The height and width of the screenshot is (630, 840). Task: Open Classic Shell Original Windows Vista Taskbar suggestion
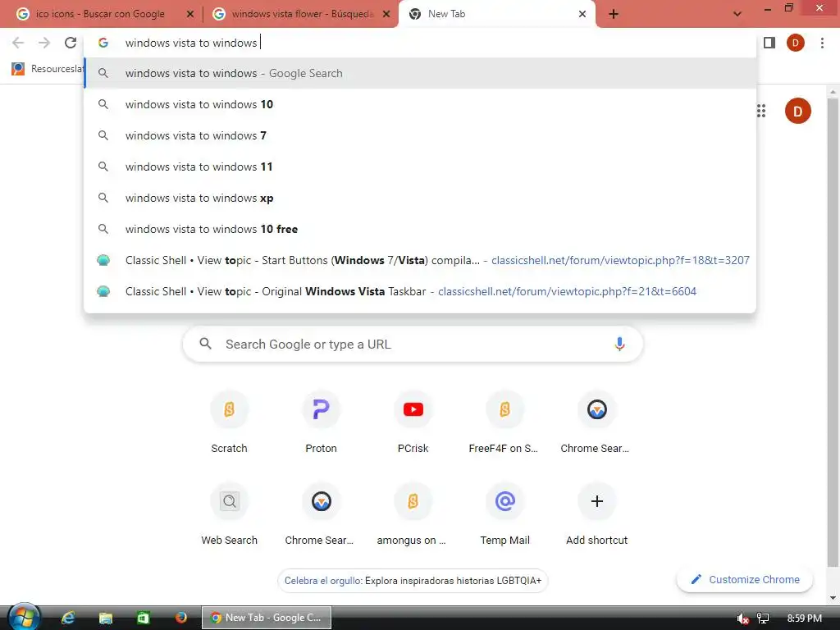(x=421, y=291)
